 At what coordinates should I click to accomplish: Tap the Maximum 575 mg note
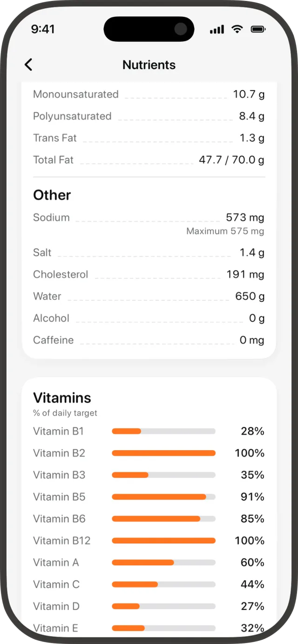225,231
